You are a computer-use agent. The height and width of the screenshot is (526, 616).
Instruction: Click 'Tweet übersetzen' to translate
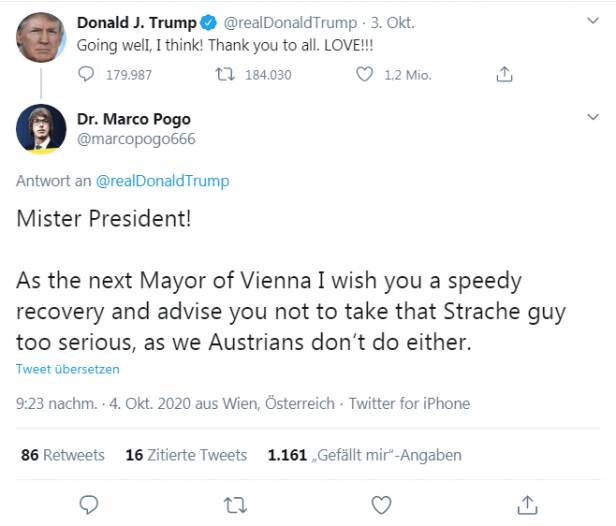67,369
